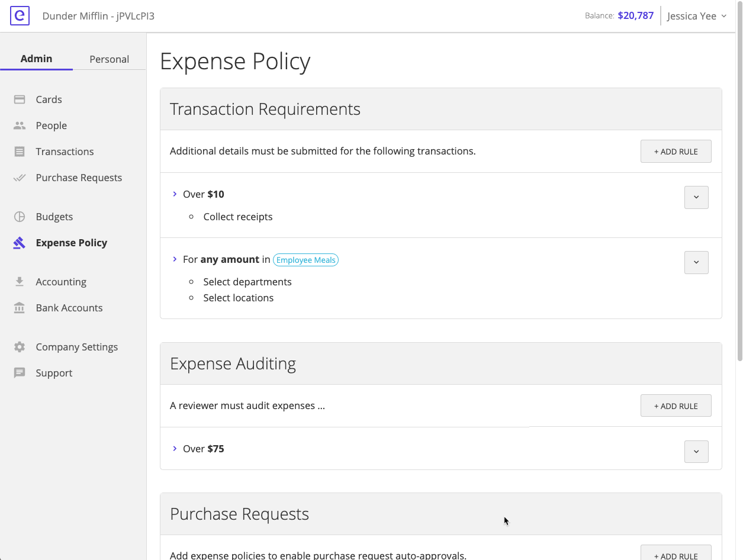Click the Employee Meals category tag
The image size is (743, 560).
(305, 260)
